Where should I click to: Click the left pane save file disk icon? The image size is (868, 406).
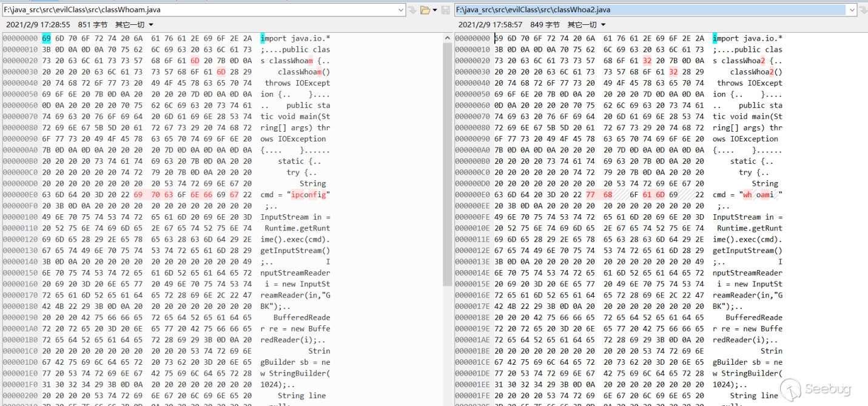click(x=446, y=10)
